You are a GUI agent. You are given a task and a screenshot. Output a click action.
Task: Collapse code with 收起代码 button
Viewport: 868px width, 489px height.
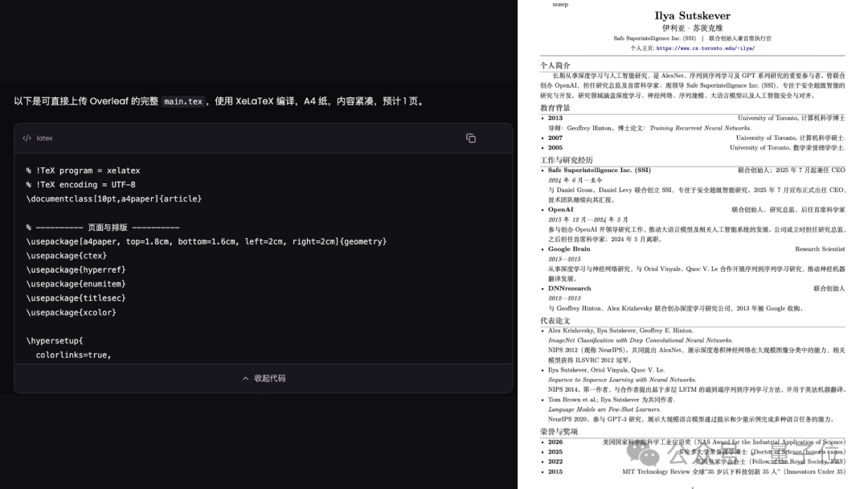tap(264, 378)
